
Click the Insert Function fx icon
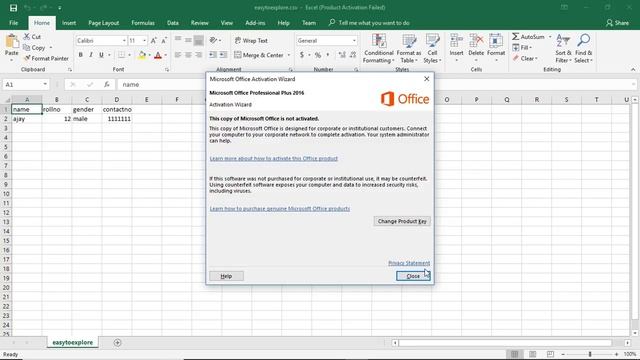[107, 84]
